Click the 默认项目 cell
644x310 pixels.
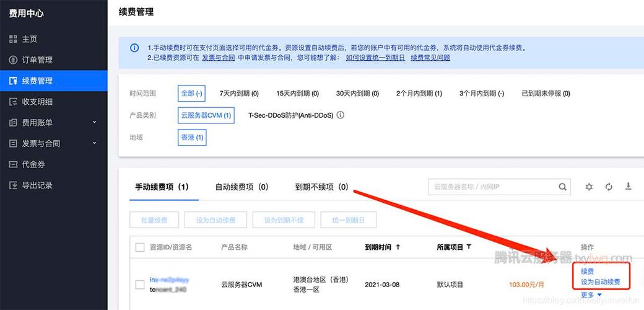[x=450, y=285]
